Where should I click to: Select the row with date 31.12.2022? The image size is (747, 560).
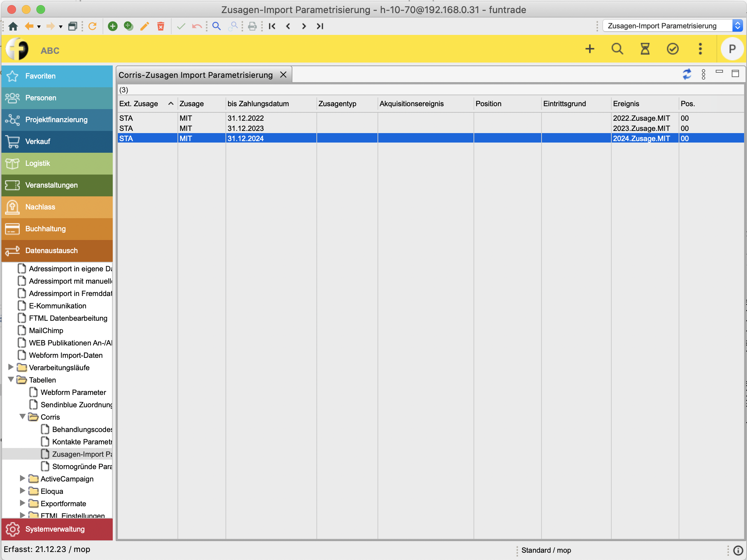(x=245, y=118)
